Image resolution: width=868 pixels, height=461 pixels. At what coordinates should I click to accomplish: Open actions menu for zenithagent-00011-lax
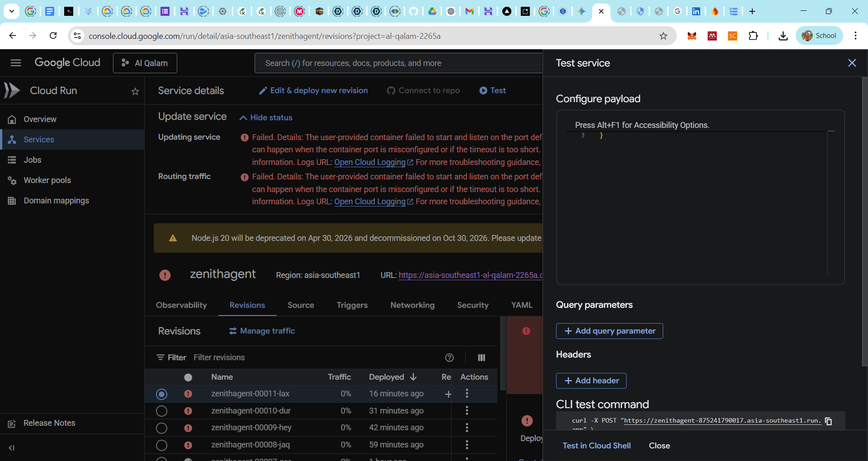click(467, 394)
